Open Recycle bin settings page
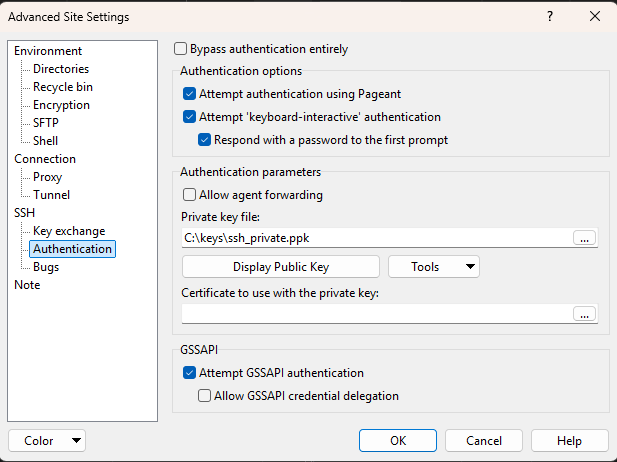 pos(63,87)
